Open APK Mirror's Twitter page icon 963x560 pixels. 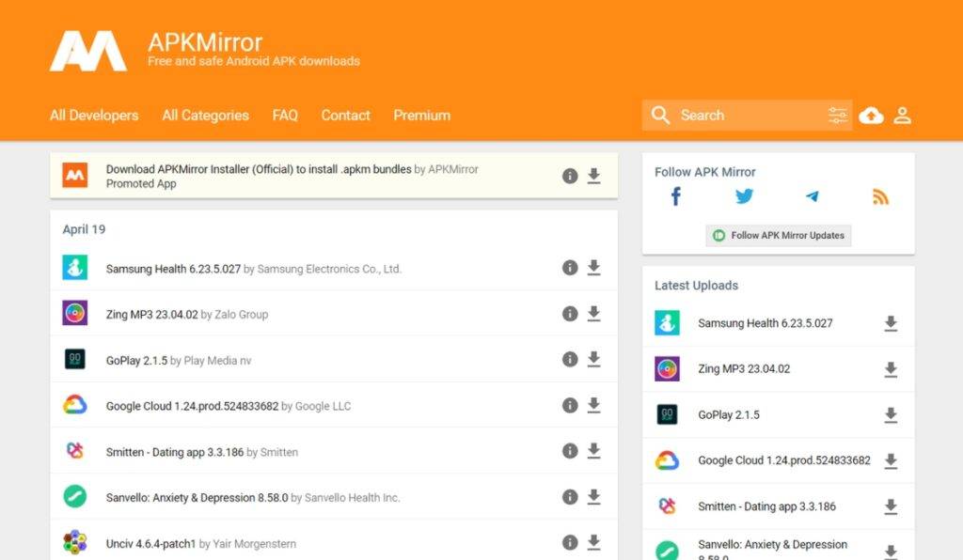coord(744,196)
